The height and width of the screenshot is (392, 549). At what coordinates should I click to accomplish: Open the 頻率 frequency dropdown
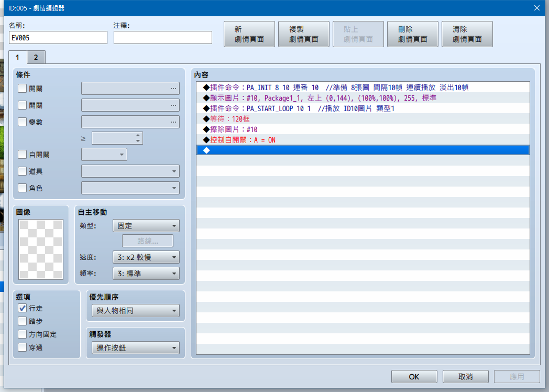coord(146,274)
